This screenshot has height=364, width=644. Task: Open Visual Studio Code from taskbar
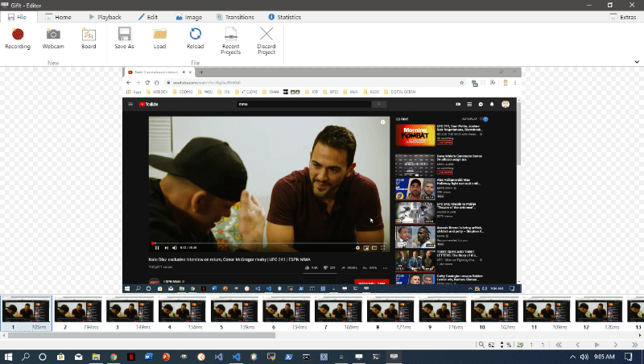click(x=236, y=357)
